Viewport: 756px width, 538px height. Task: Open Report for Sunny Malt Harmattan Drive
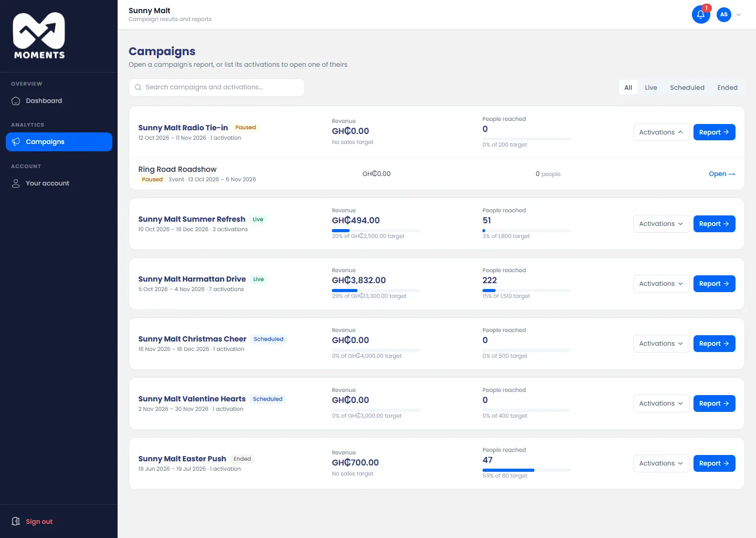click(714, 284)
